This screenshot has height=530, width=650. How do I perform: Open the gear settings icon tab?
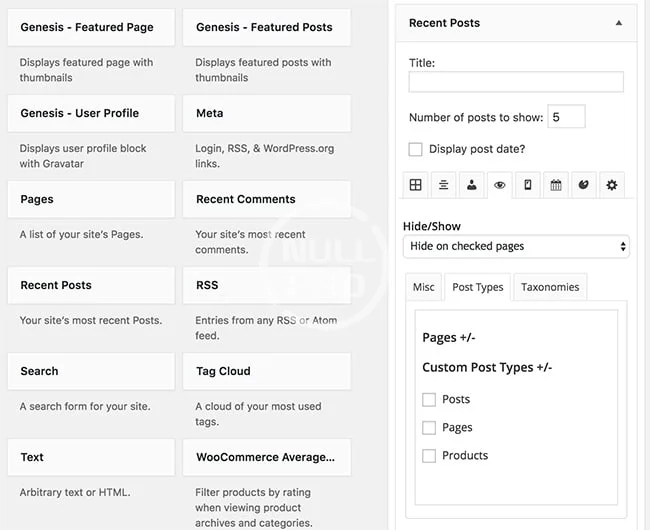612,185
